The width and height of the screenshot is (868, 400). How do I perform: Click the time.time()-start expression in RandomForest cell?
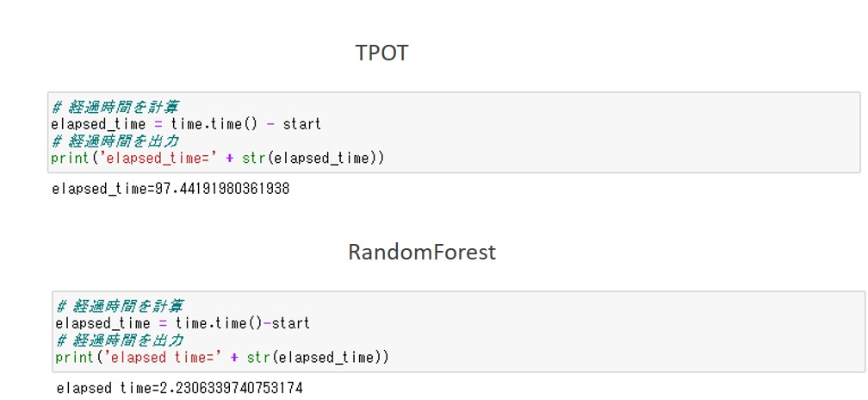[x=242, y=323]
